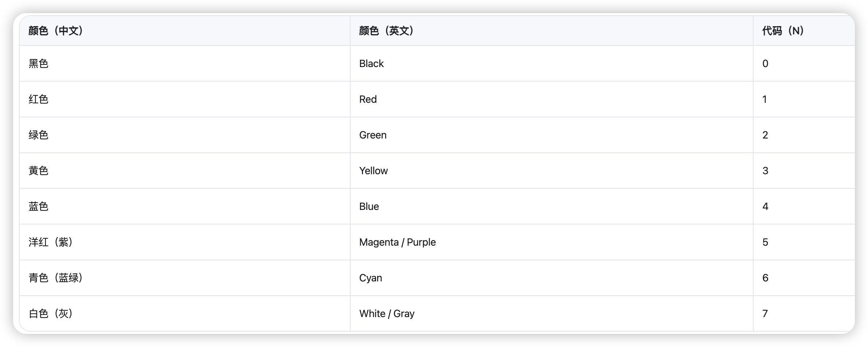Click the code 3 cell

(765, 171)
